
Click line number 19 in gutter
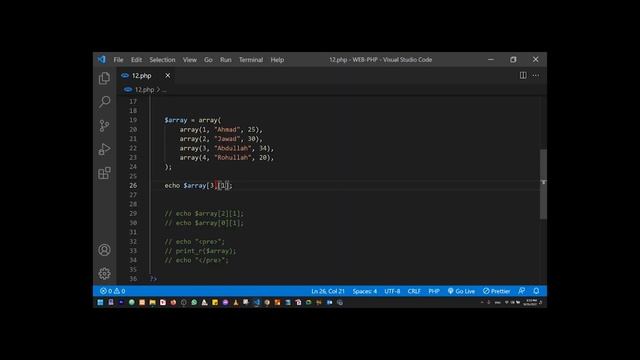tap(133, 120)
